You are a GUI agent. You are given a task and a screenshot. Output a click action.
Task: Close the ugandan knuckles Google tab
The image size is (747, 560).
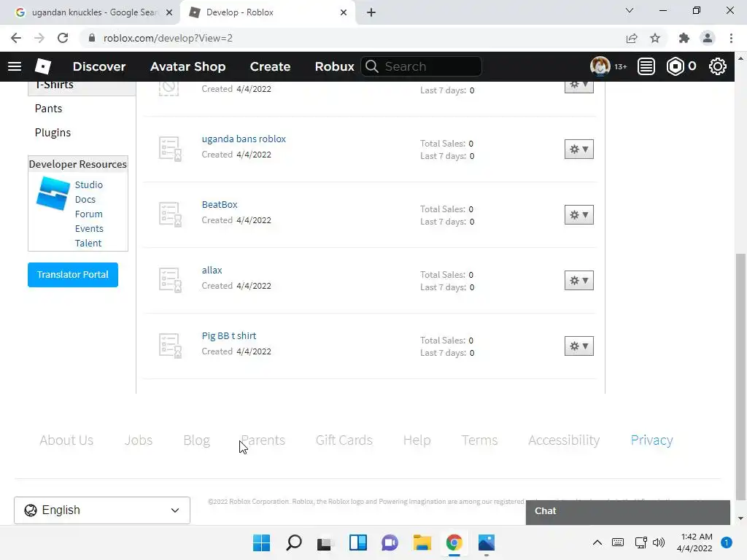coord(169,12)
